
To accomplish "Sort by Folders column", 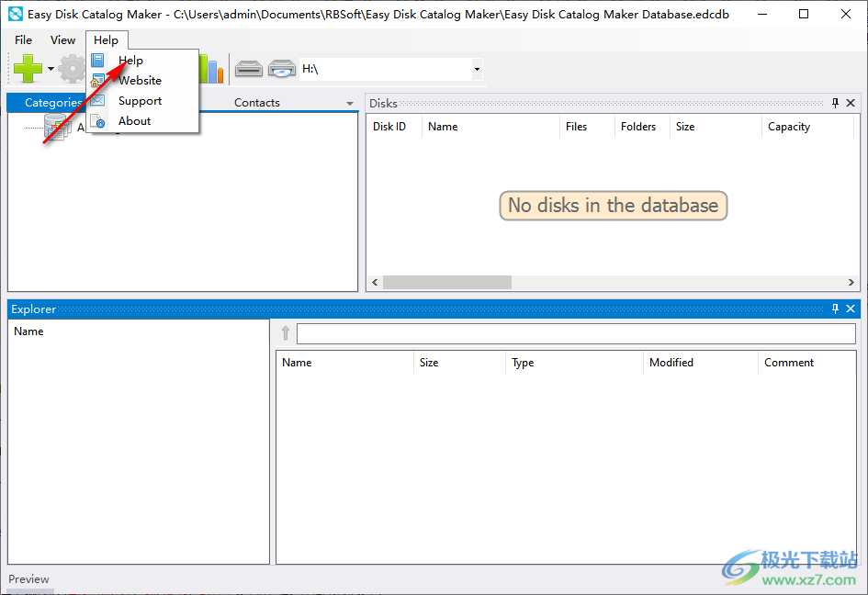I will pos(642,127).
